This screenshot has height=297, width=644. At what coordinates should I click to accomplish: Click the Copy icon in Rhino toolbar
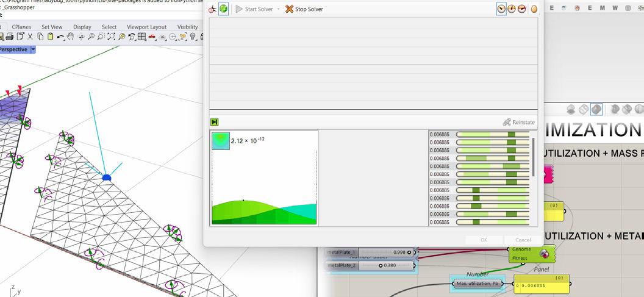40,37
